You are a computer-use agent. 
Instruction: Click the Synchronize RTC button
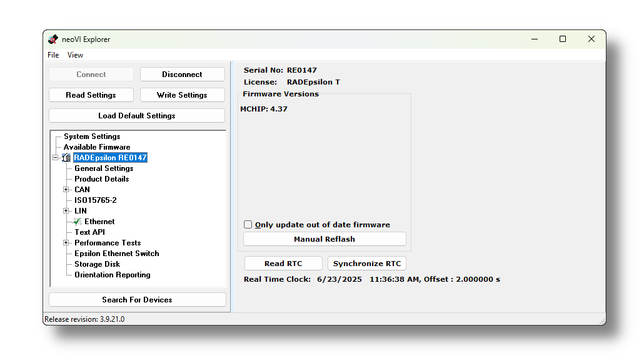point(367,264)
